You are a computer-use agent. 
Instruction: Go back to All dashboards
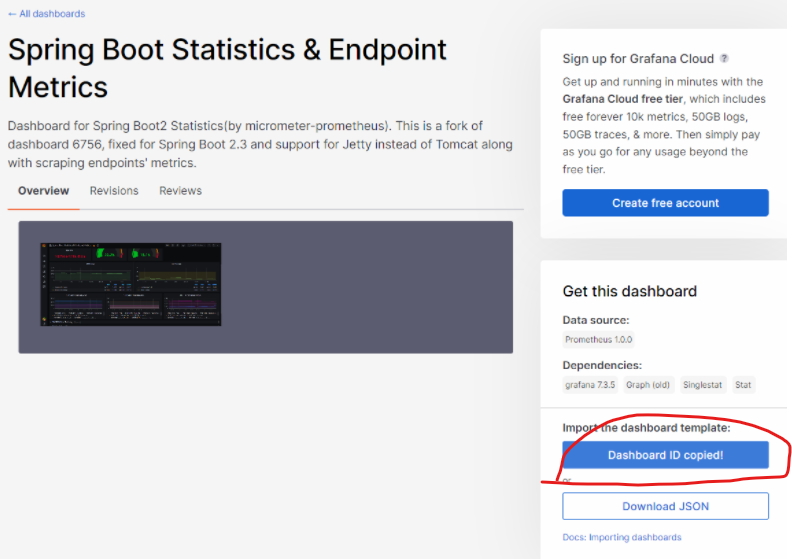(46, 14)
